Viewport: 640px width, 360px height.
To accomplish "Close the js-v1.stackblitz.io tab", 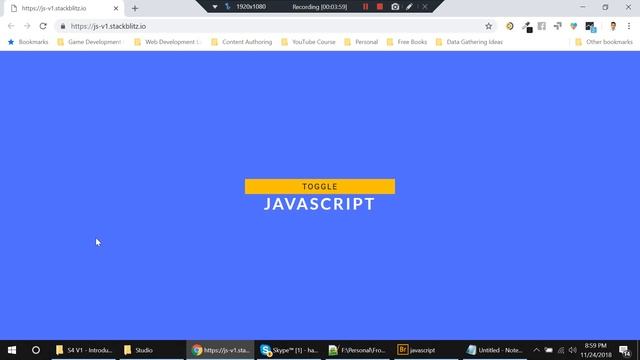I will (116, 8).
